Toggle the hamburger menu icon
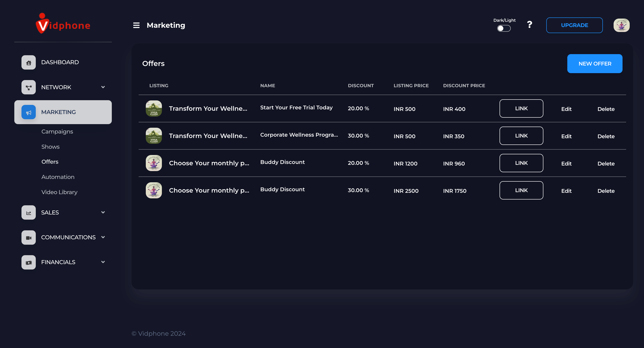 (x=136, y=25)
